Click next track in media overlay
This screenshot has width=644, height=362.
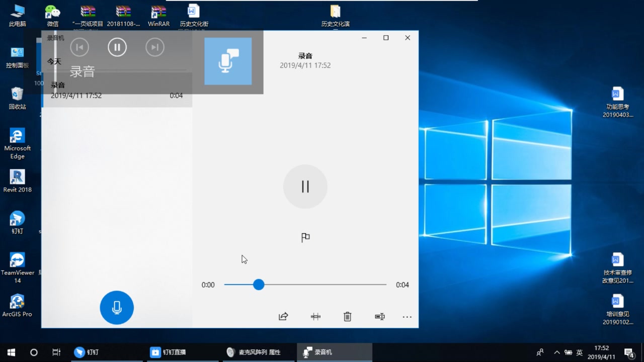[x=155, y=47]
